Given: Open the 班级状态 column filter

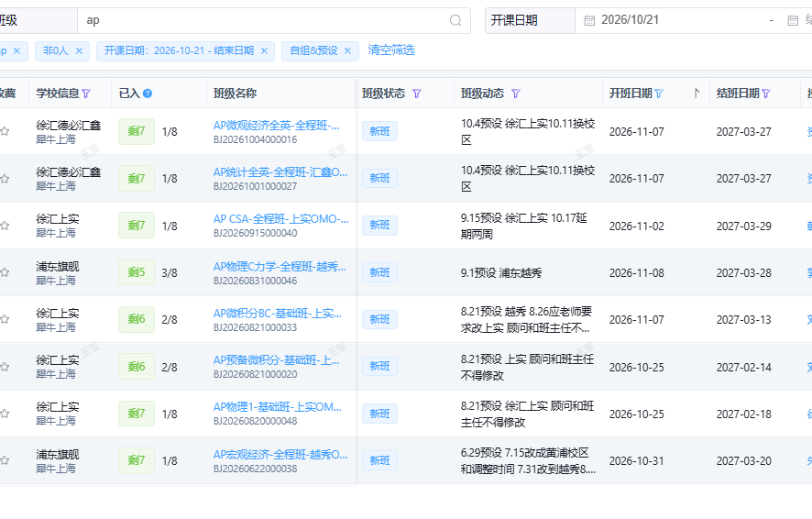Looking at the screenshot, I should pos(416,94).
